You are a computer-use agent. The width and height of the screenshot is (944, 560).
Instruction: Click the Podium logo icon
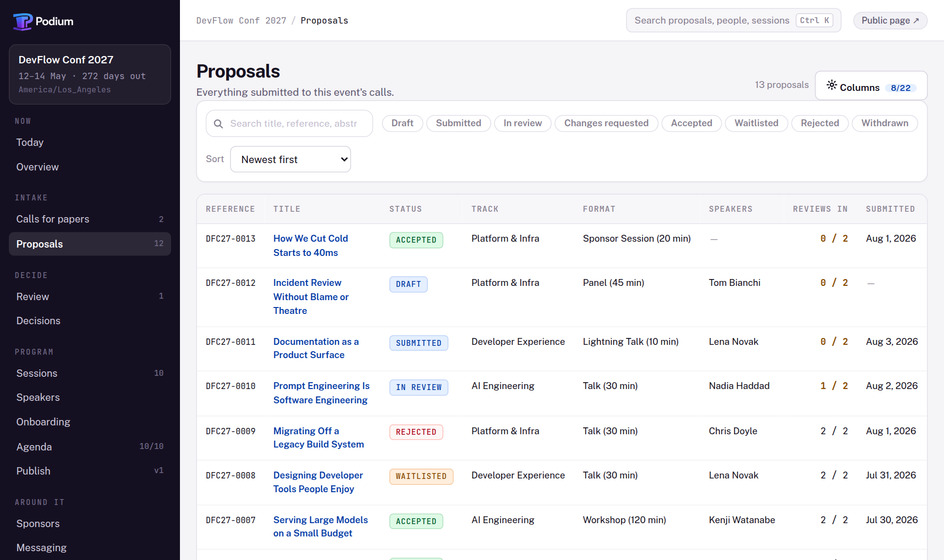23,21
